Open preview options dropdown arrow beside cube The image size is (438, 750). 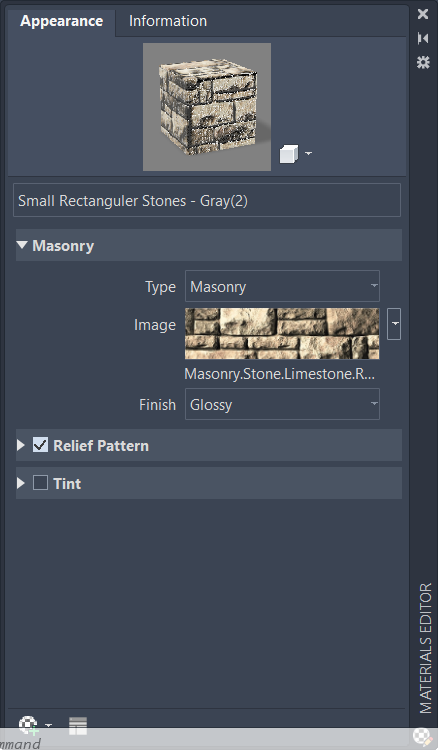[x=308, y=154]
